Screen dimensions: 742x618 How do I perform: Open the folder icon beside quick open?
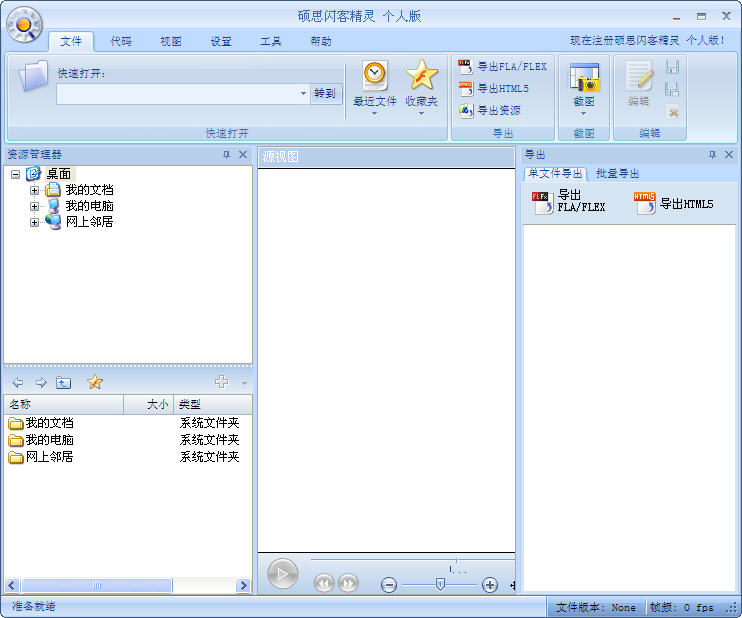[33, 76]
